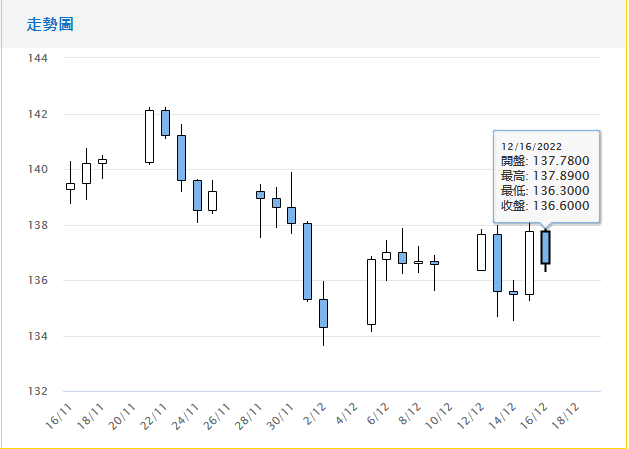Click the 16/11 candlestick on the chart

click(70, 186)
